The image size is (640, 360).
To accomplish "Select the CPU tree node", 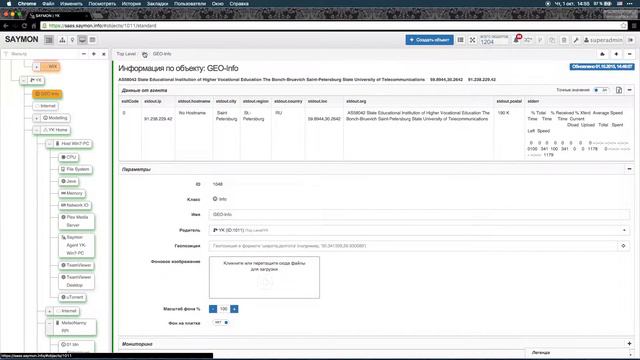I will point(69,157).
